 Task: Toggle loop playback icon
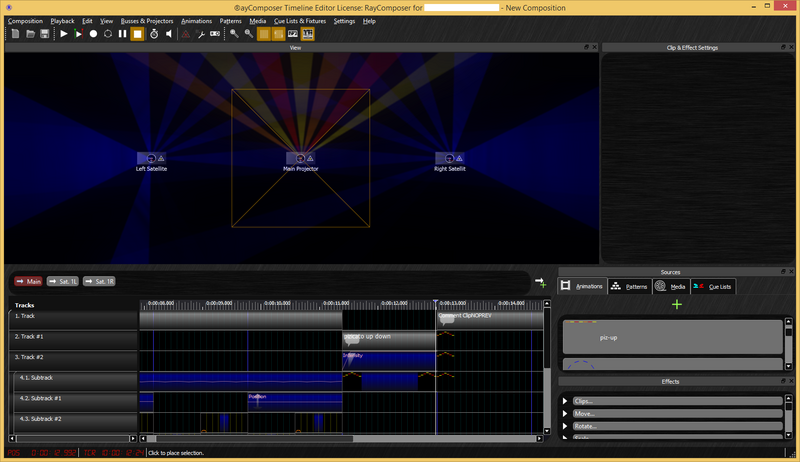pyautogui.click(x=108, y=34)
